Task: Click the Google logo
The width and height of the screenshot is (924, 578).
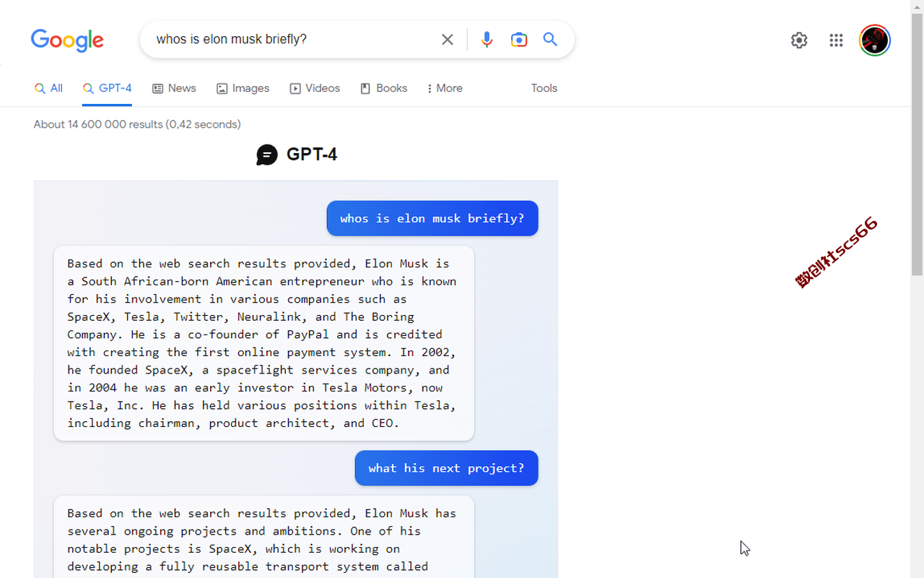Action: (x=67, y=40)
